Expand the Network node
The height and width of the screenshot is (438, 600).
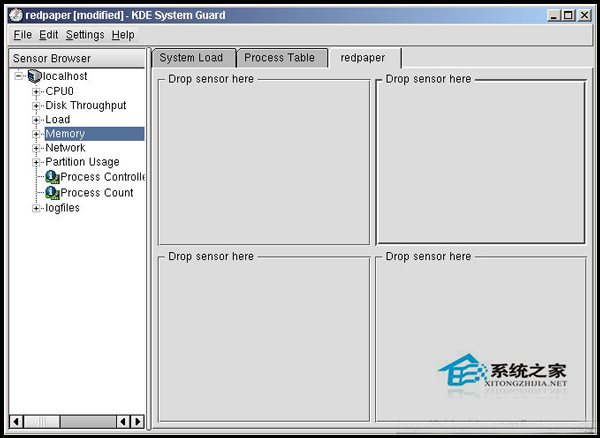[x=36, y=148]
